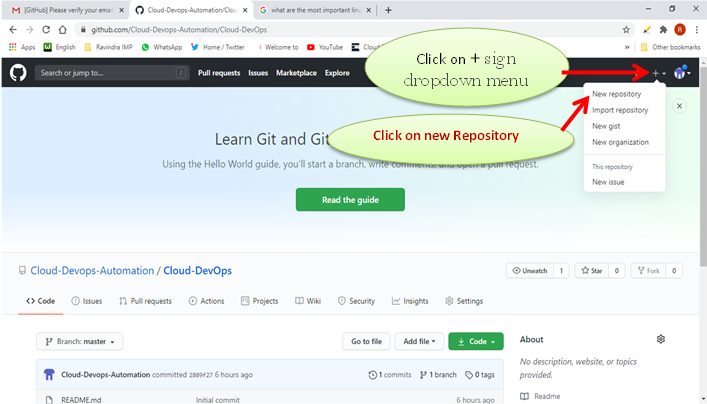Select the Code repository tab
The width and height of the screenshot is (707, 404).
41,301
